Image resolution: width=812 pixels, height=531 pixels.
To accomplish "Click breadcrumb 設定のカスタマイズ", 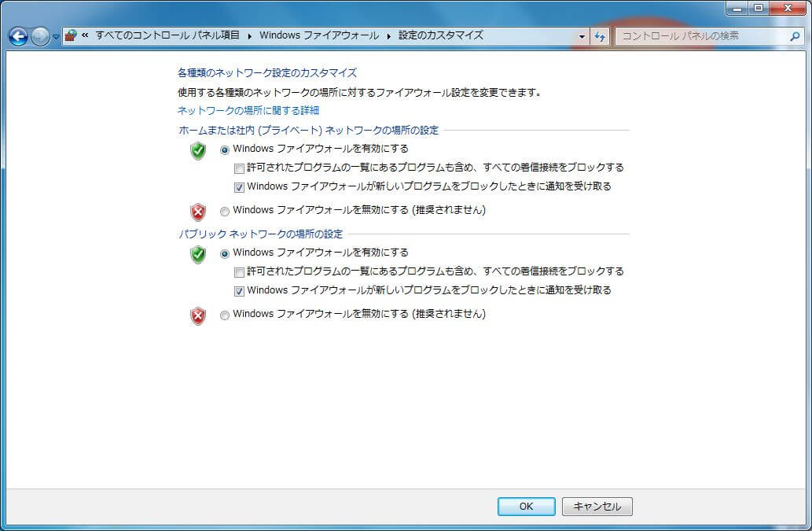I will tap(441, 35).
